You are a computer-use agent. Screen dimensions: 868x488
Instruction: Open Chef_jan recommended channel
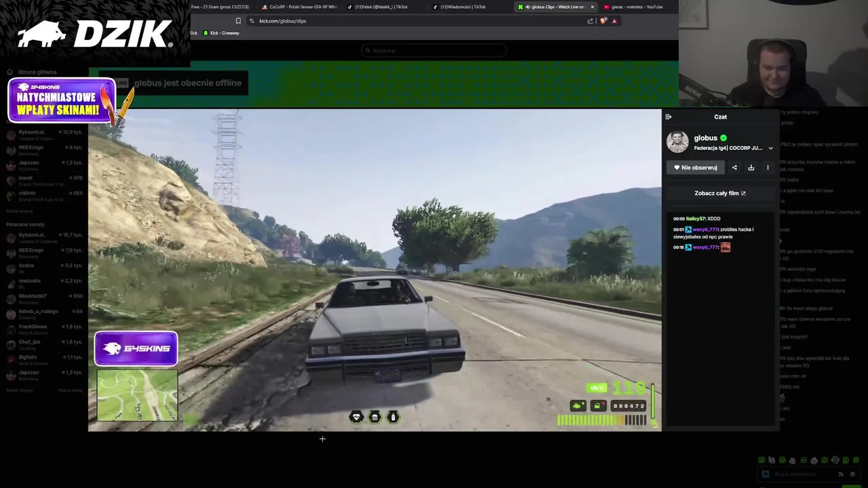pos(44,344)
